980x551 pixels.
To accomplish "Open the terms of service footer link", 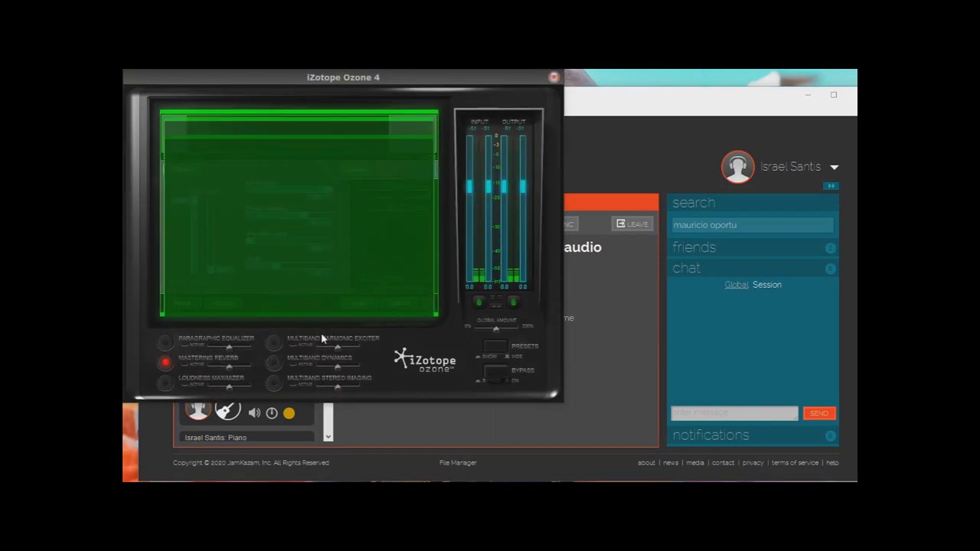I will click(x=795, y=463).
